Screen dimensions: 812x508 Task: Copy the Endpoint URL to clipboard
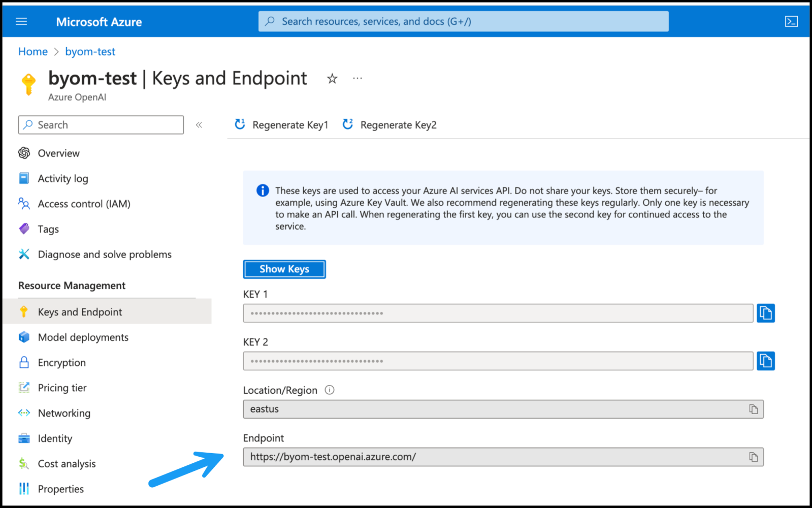click(754, 457)
